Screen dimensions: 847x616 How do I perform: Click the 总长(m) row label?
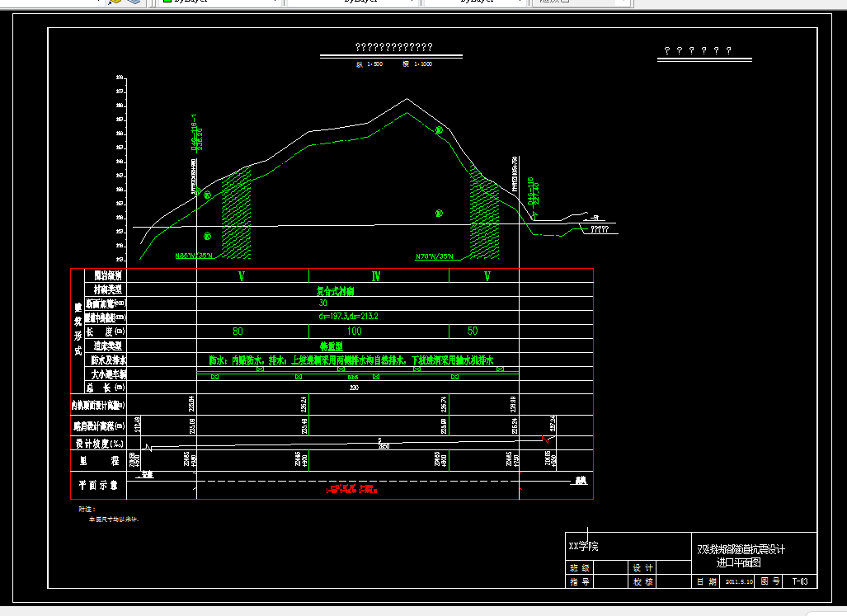(x=106, y=388)
